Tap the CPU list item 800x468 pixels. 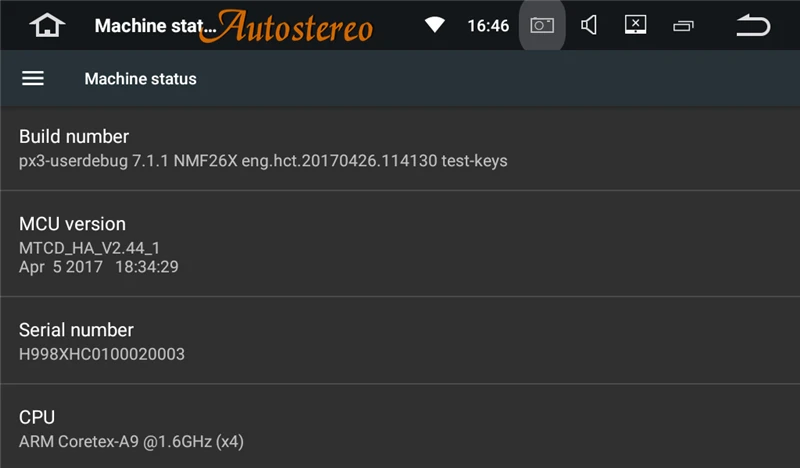(37, 417)
